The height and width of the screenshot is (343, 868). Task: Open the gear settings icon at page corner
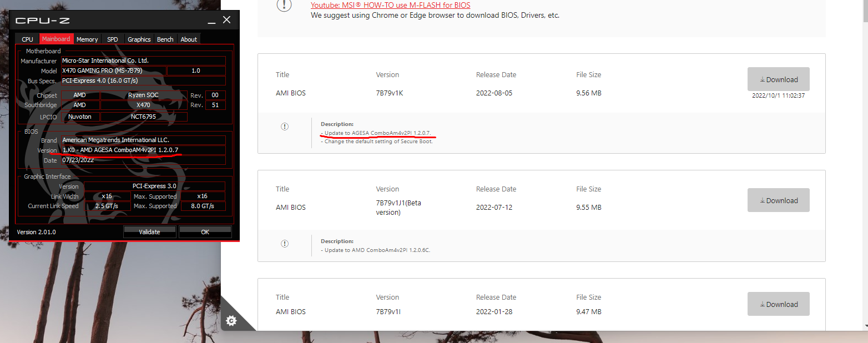(x=232, y=320)
